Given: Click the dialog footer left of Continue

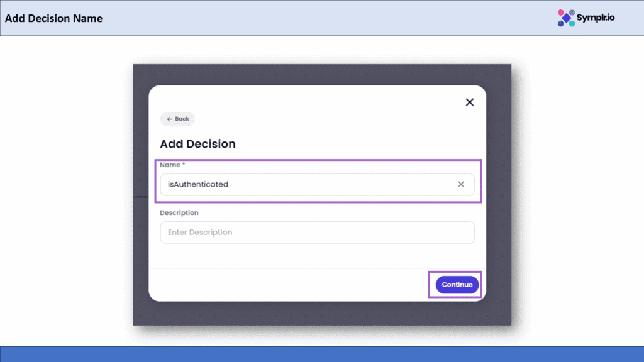Looking at the screenshot, I should tap(289, 285).
